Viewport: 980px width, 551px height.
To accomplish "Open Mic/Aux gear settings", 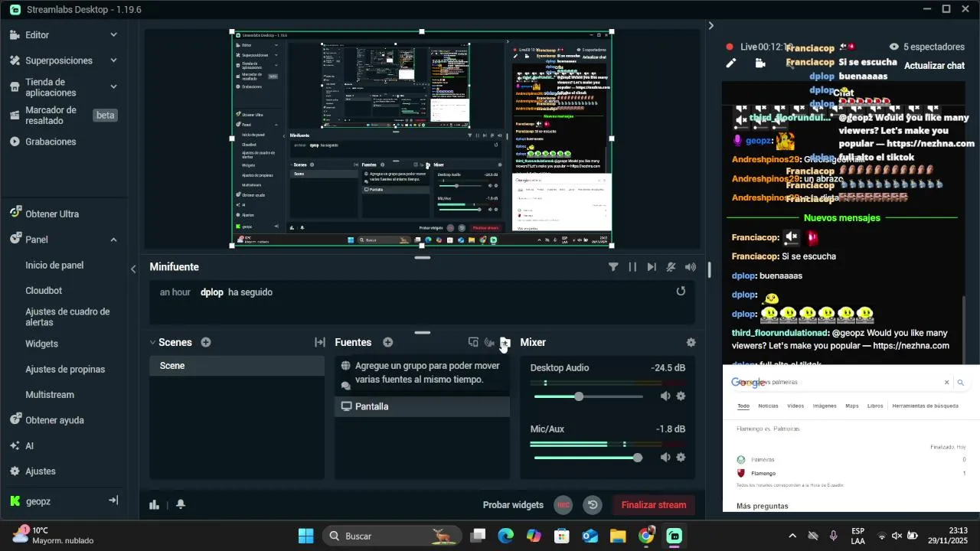I will [x=681, y=458].
